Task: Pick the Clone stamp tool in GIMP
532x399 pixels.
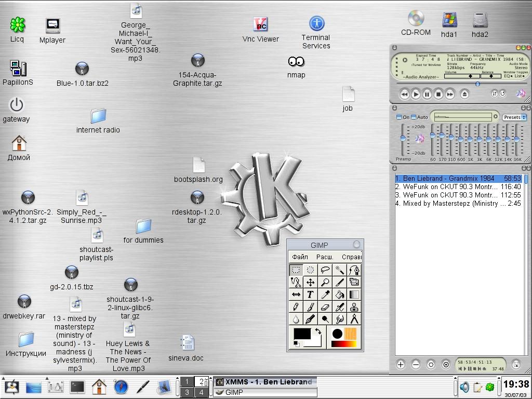Action: pos(354,307)
